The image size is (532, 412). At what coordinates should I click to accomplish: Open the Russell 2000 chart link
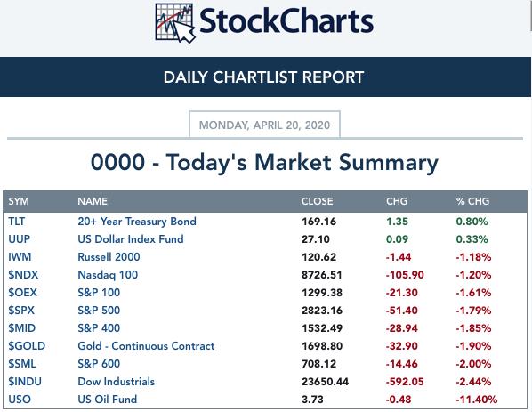click(109, 257)
